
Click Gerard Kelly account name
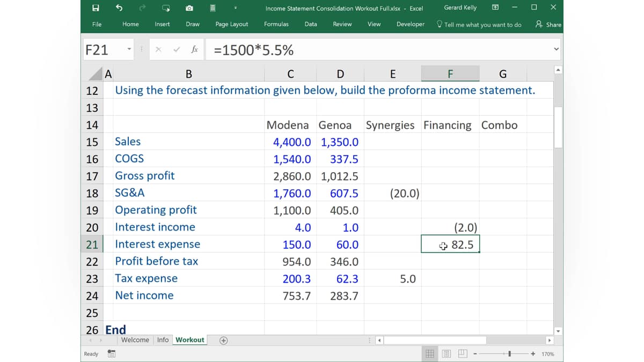point(460,8)
